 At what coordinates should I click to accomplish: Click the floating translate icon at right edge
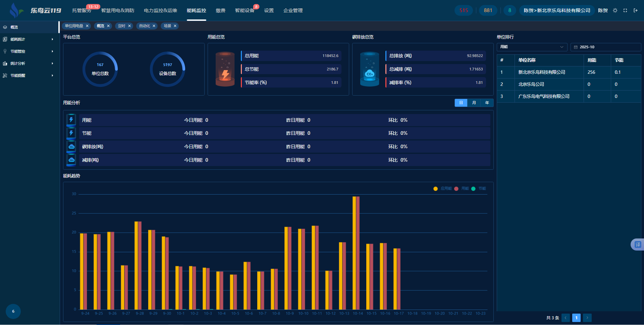point(637,245)
